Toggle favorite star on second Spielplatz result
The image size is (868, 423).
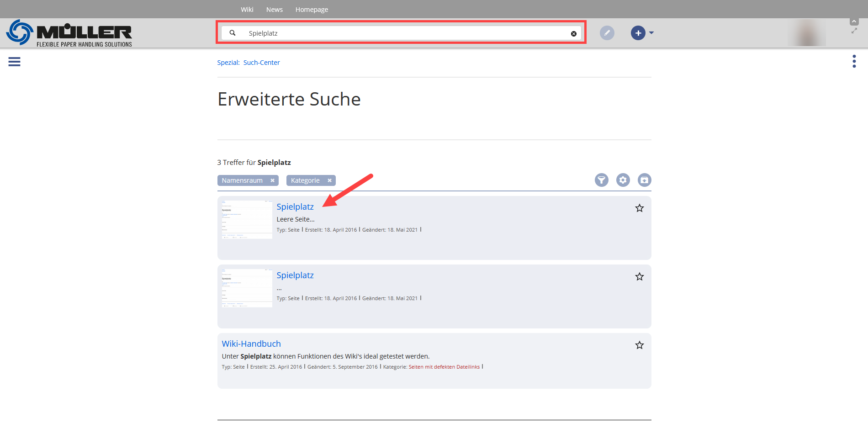click(x=639, y=277)
